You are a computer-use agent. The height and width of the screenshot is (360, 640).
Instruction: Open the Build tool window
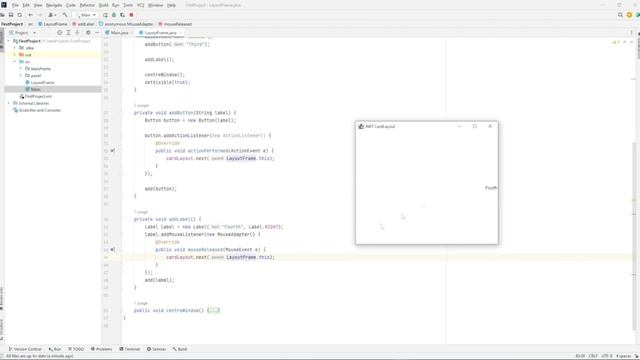180,349
